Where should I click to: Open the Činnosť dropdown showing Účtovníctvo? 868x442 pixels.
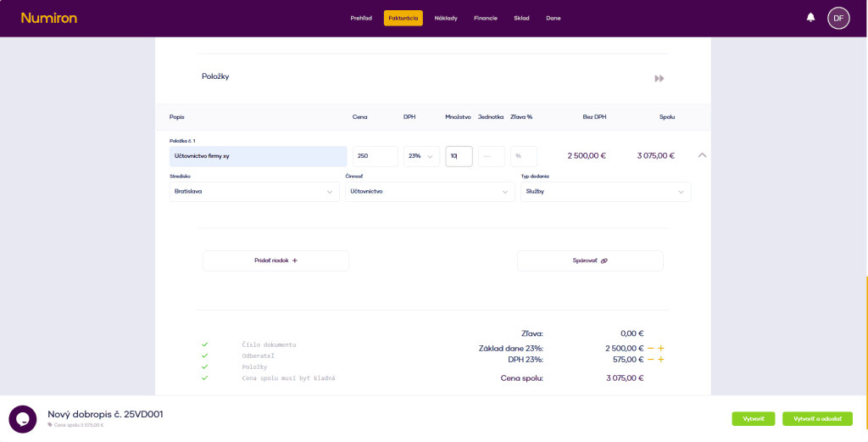click(430, 192)
